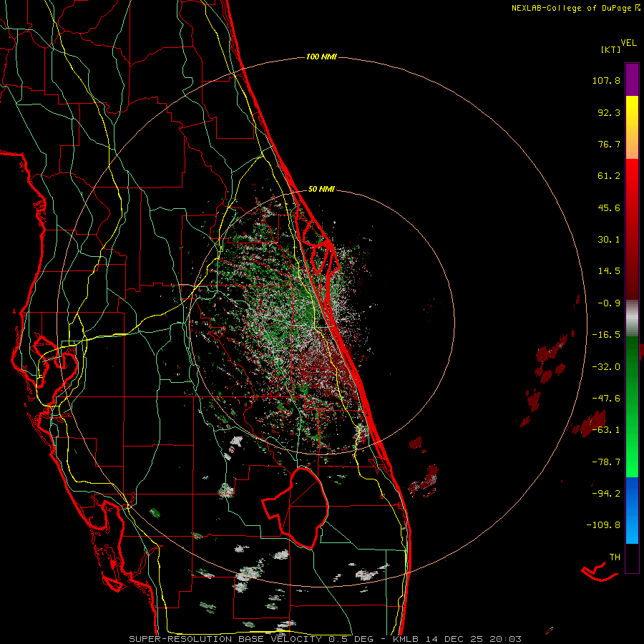Click the NEXLAB logo icon in the corner

(637, 8)
